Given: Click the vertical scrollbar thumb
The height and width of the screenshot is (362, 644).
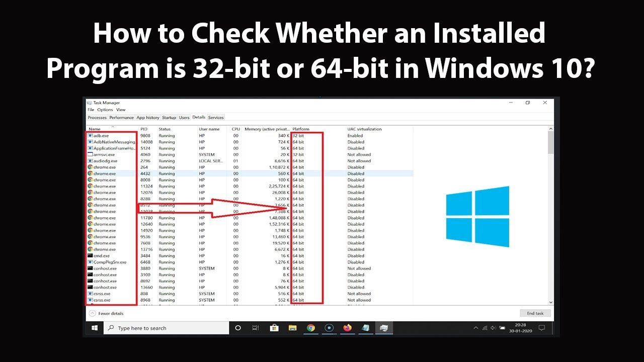Looking at the screenshot, I should point(550,143).
